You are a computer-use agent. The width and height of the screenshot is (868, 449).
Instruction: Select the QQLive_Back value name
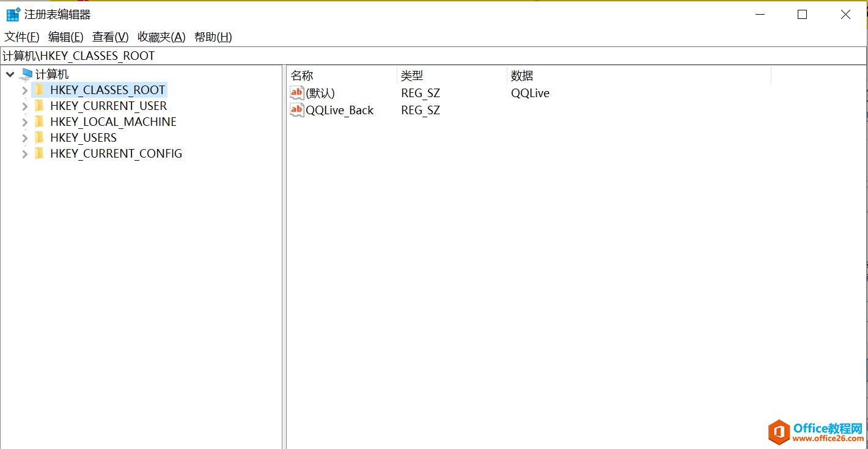(x=340, y=111)
